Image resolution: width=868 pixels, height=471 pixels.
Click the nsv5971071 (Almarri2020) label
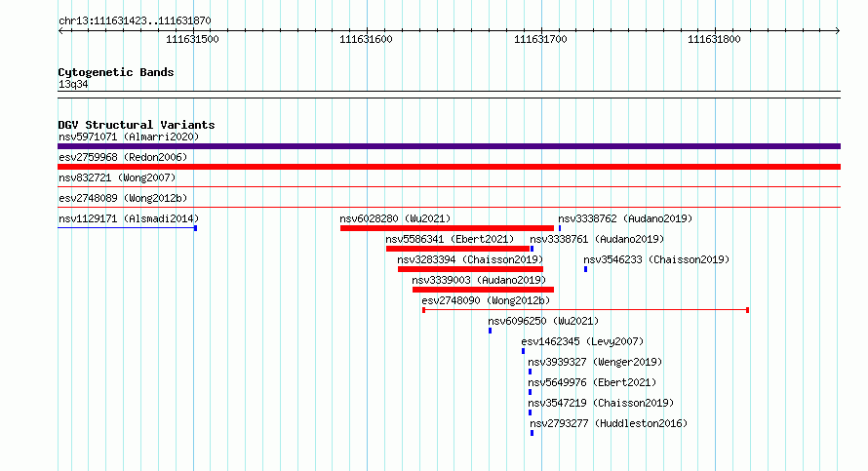[x=129, y=137]
